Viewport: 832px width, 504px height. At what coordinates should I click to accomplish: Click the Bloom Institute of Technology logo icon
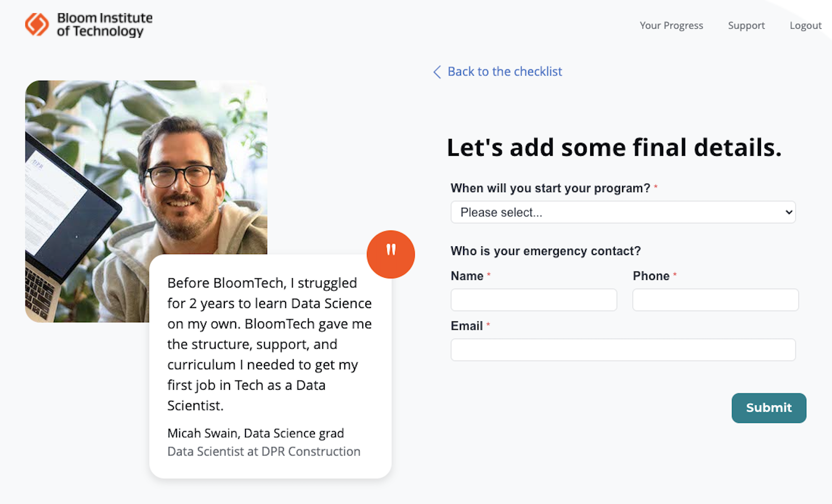37,25
